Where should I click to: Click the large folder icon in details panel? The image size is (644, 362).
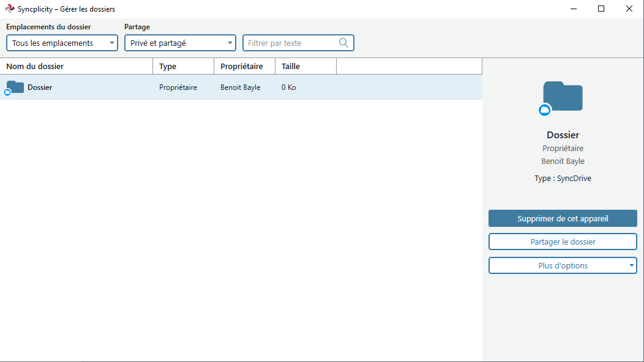click(x=562, y=97)
